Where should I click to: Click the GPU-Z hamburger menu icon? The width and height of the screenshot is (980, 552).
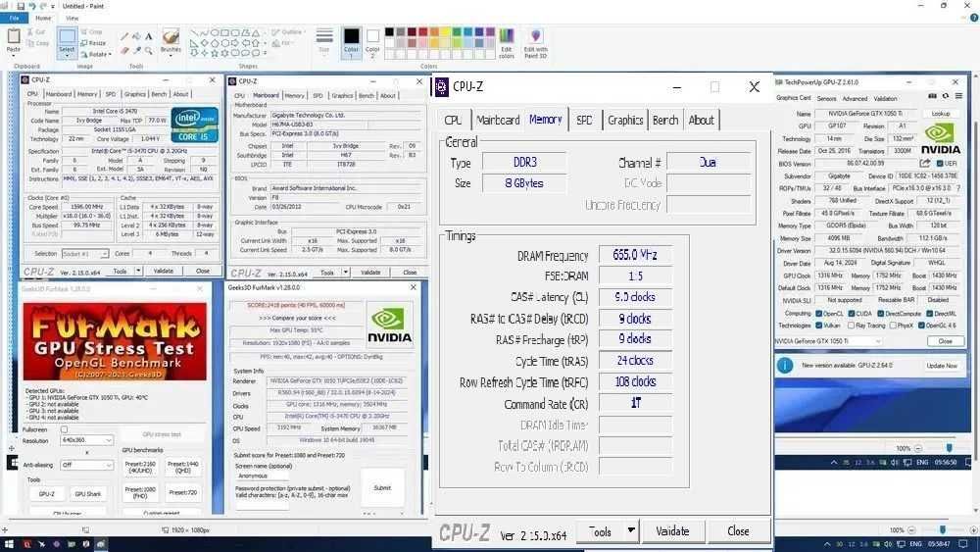958,96
